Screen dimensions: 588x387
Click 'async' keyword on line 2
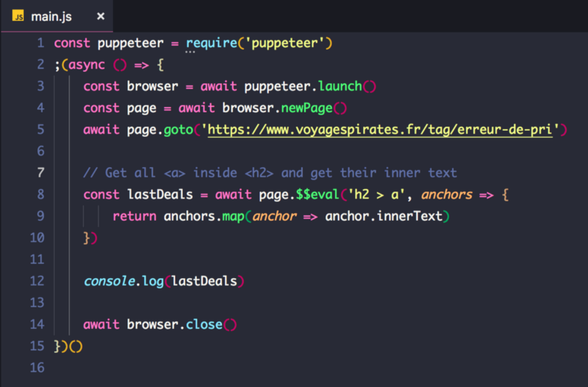click(87, 65)
